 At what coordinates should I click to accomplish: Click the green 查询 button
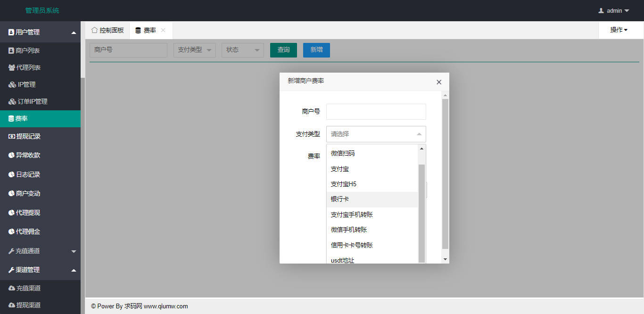point(283,50)
